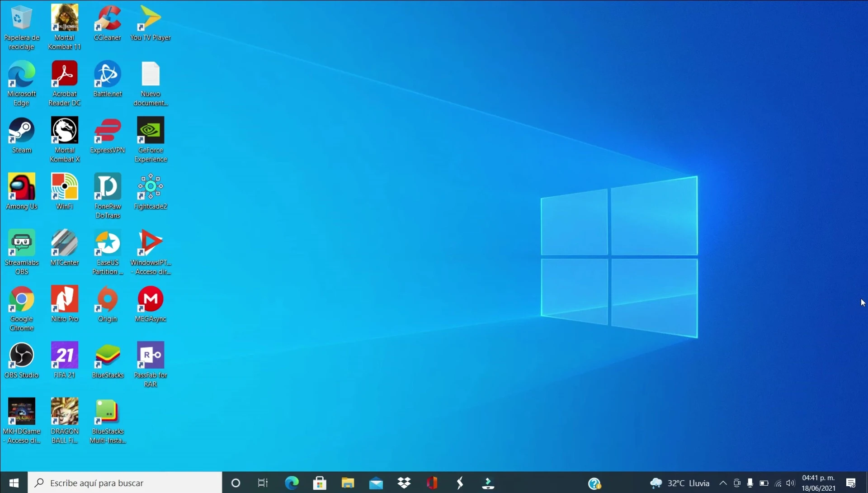
Task: Select OBS Studio desktop icon
Action: (22, 360)
